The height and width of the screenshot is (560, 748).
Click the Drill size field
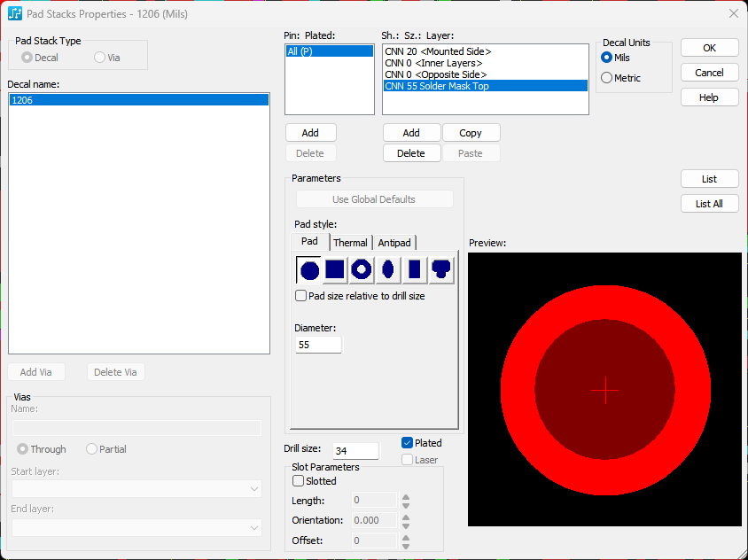[x=355, y=451]
